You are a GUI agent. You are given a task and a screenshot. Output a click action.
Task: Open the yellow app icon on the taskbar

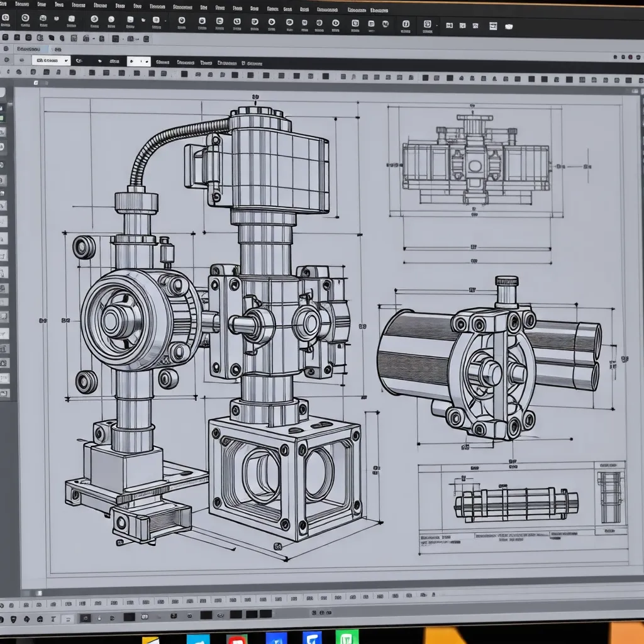pyautogui.click(x=150, y=640)
